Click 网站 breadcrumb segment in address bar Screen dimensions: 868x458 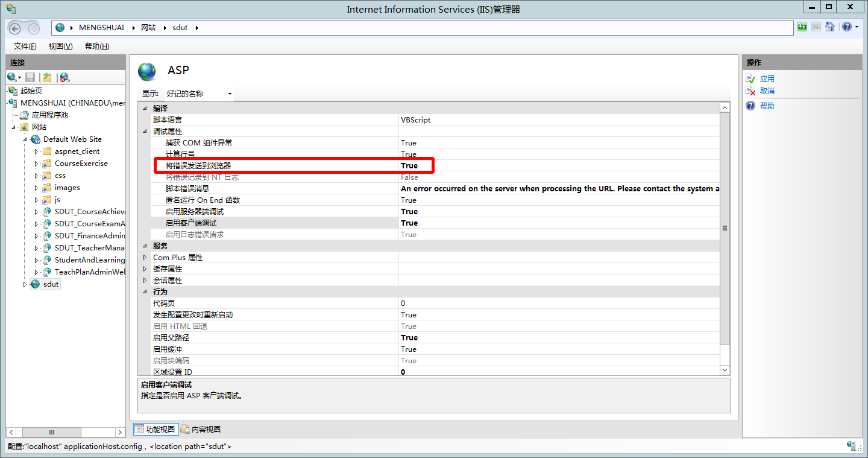coord(148,28)
